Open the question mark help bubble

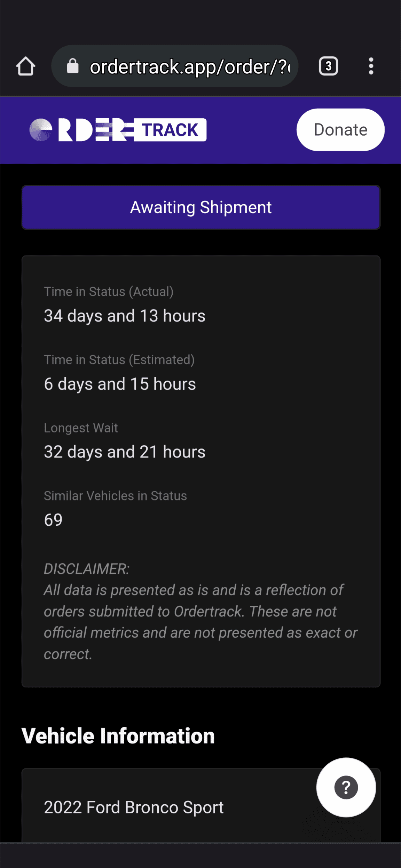tap(346, 787)
